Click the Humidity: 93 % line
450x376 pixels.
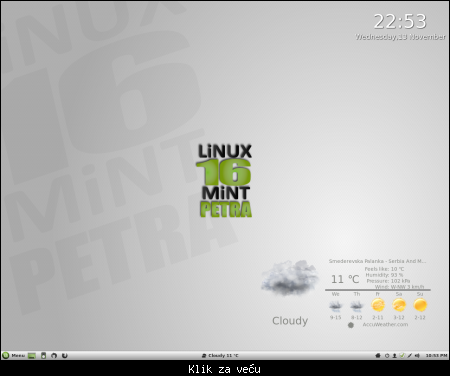(384, 275)
